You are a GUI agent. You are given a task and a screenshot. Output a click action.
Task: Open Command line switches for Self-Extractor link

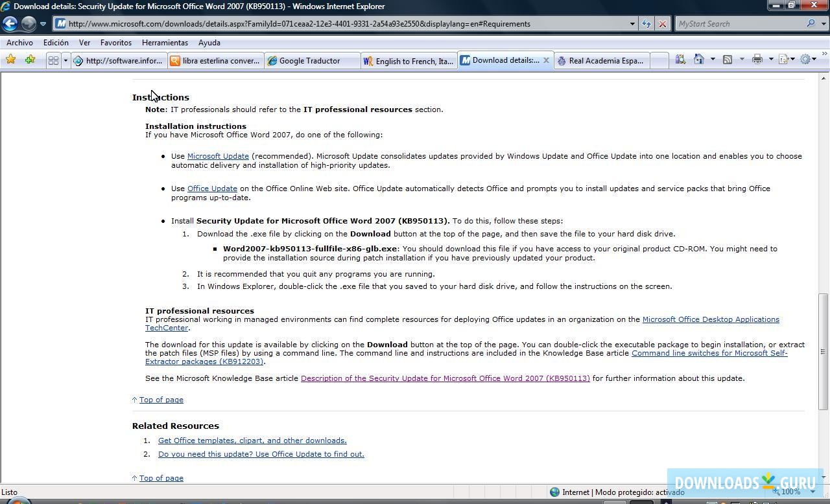[x=709, y=353]
